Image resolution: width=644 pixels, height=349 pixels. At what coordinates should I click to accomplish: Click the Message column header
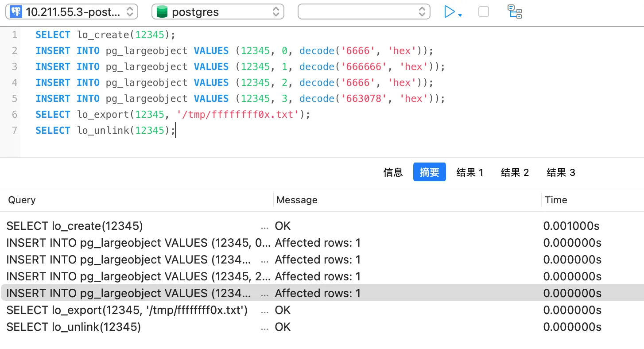(x=297, y=200)
